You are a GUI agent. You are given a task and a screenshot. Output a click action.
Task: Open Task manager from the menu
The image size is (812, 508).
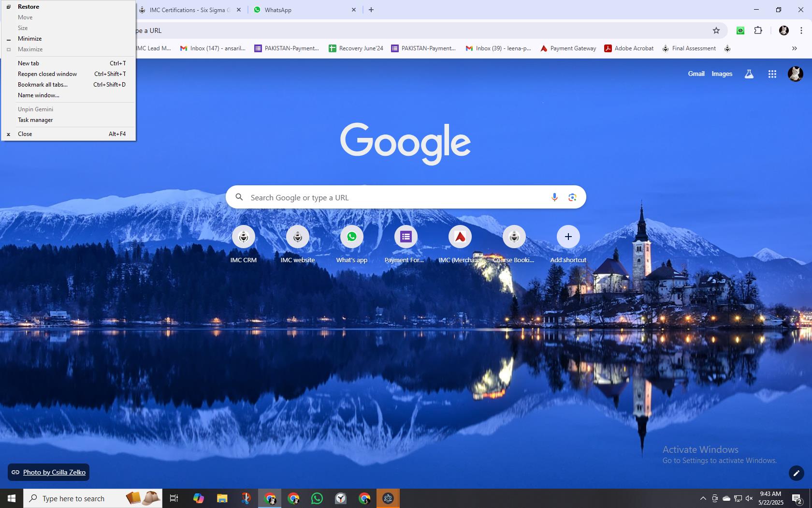click(68, 120)
